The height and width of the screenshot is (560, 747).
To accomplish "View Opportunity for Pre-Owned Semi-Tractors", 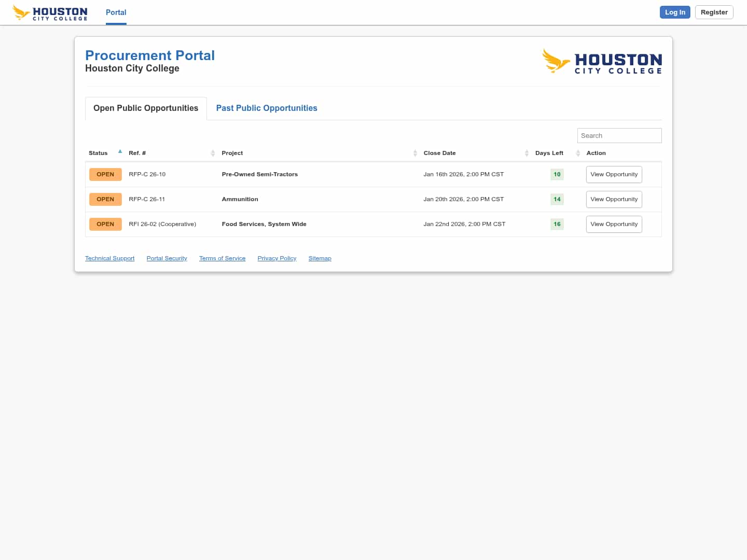I will coord(614,174).
